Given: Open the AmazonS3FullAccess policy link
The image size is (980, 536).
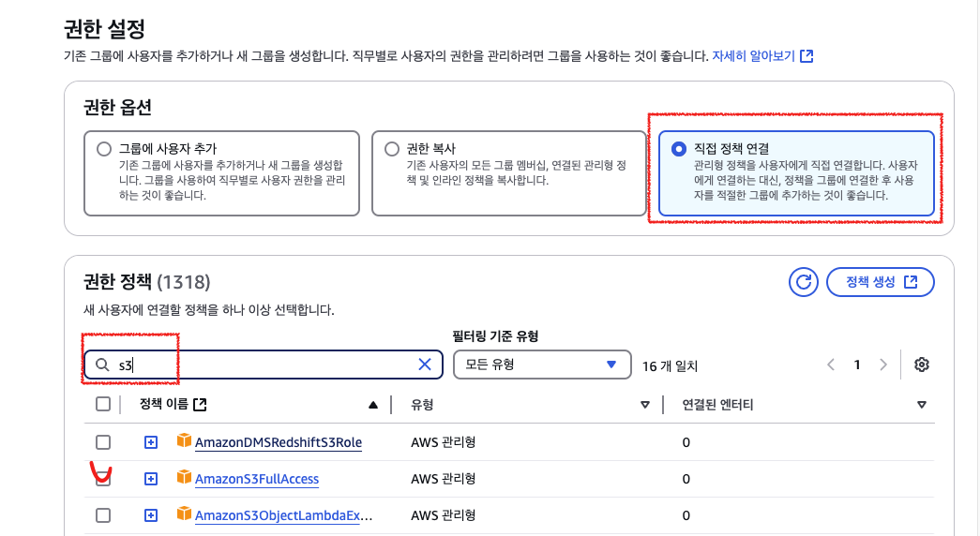Looking at the screenshot, I should coord(257,479).
